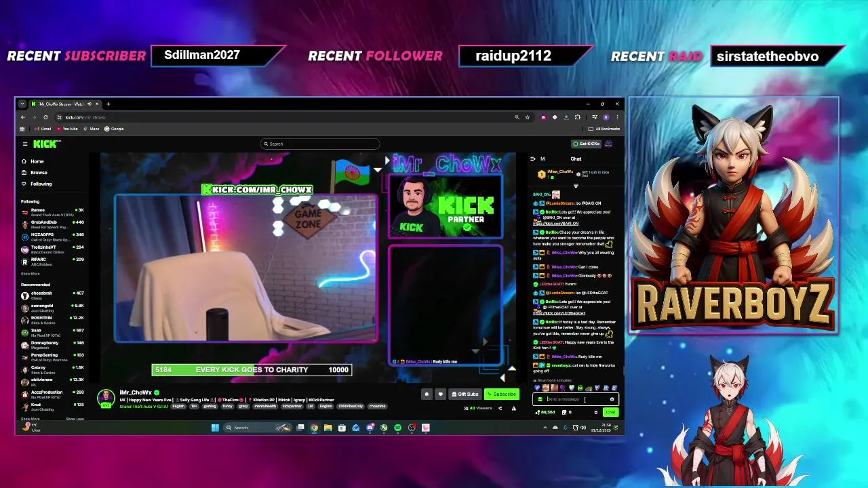Expand Following list with Show More
This screenshot has height=488, width=868.
tap(30, 274)
